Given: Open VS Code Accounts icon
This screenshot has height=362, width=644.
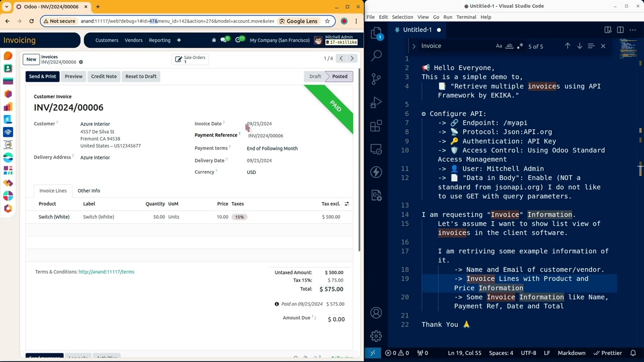Looking at the screenshot, I should click(x=376, y=313).
